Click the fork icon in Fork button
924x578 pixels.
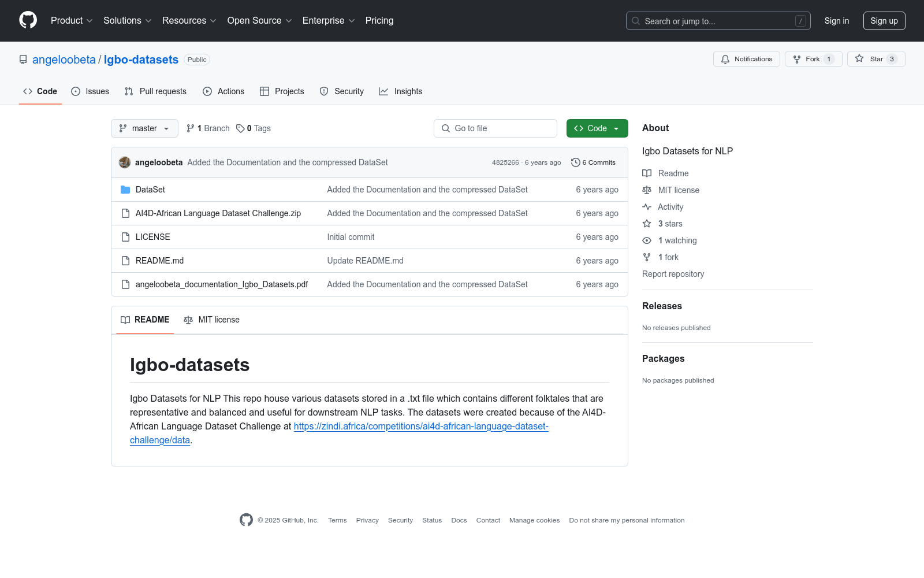(797, 59)
